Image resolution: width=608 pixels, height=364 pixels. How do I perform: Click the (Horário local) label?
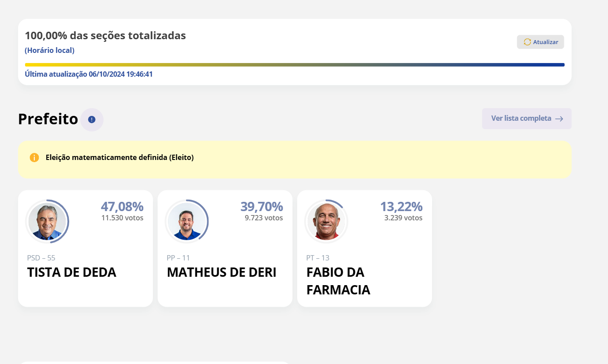49,50
